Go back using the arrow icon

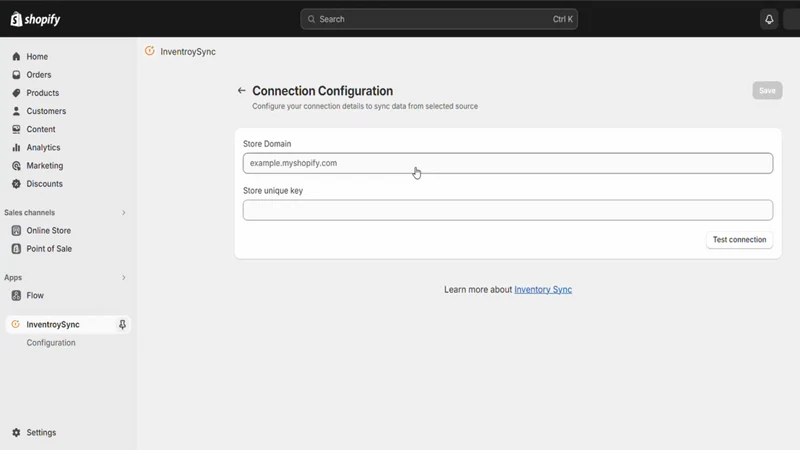(x=241, y=91)
